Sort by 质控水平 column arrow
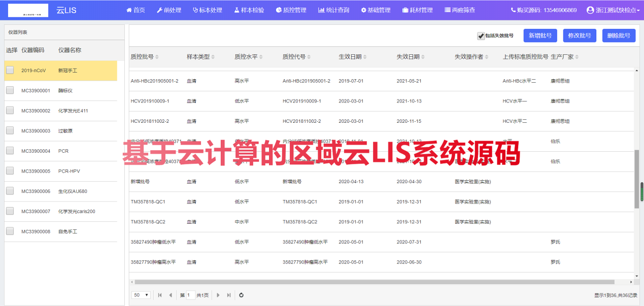The image size is (644, 306). tap(261, 57)
